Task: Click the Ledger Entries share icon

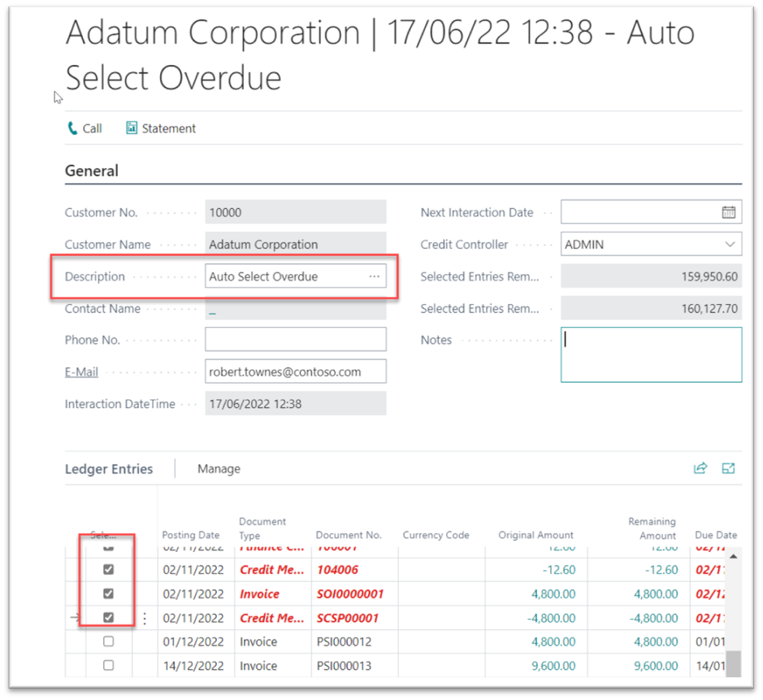Action: click(x=700, y=468)
